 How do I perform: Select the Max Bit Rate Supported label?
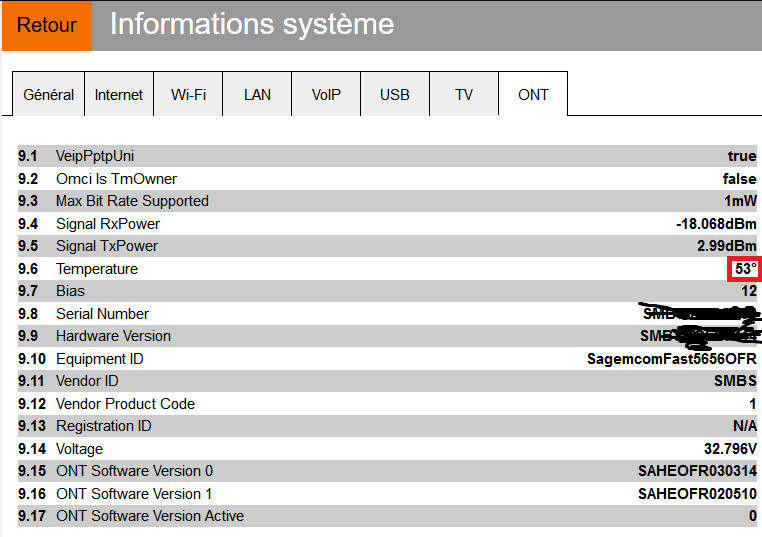(132, 201)
